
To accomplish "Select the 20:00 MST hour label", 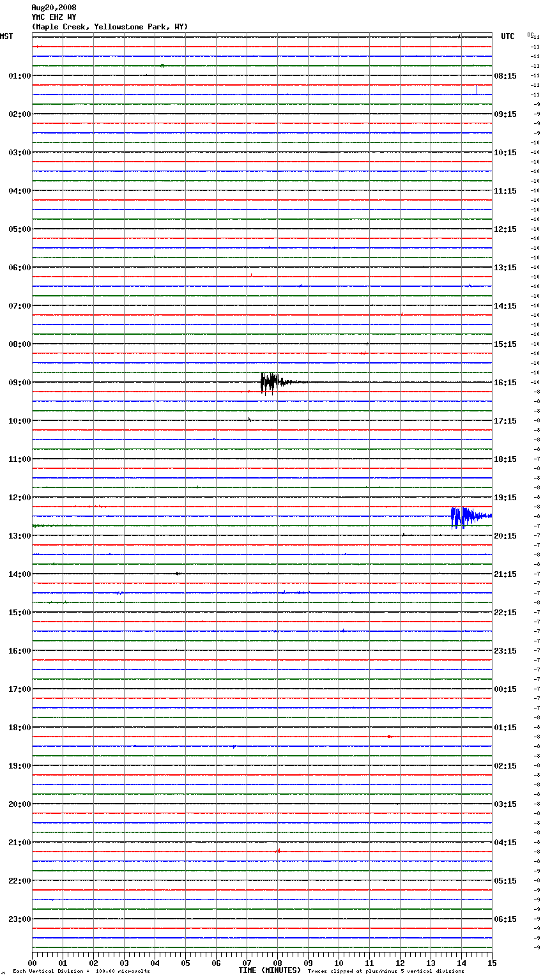I will coord(19,804).
